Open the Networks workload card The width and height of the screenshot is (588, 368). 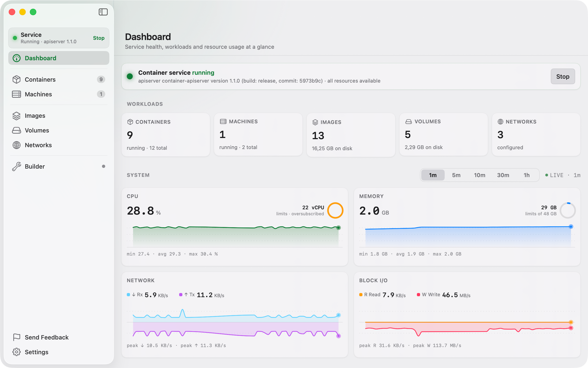coord(536,135)
